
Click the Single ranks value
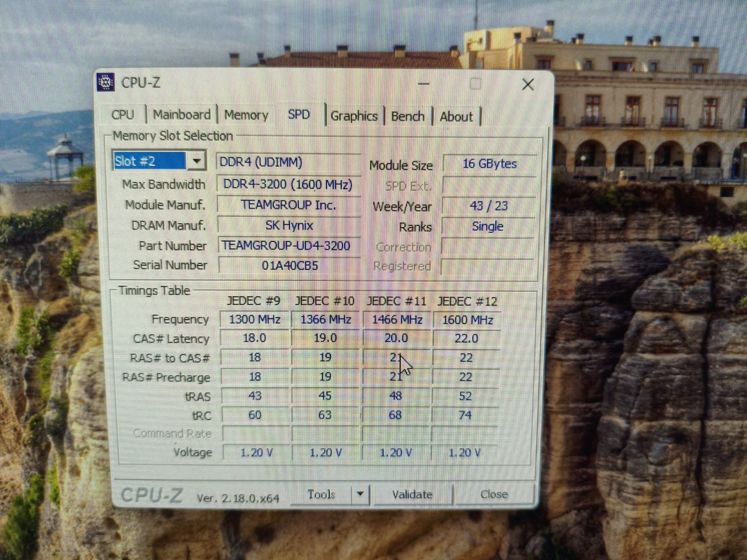click(488, 226)
